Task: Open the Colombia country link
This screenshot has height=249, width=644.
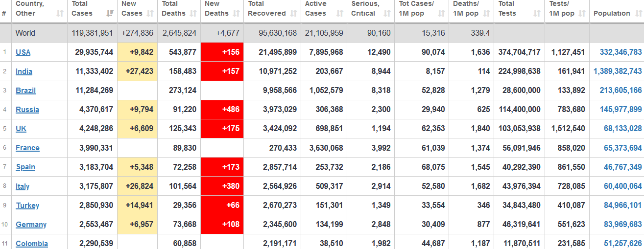Action: (x=32, y=244)
